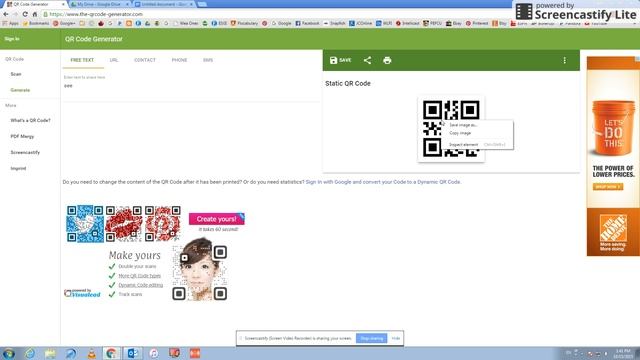Click the Stop sharing button
Image resolution: width=640 pixels, height=360 pixels.
[371, 338]
